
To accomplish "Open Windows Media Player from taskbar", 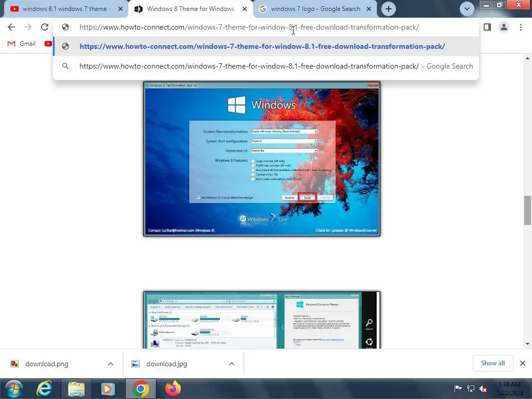I will click(108, 389).
